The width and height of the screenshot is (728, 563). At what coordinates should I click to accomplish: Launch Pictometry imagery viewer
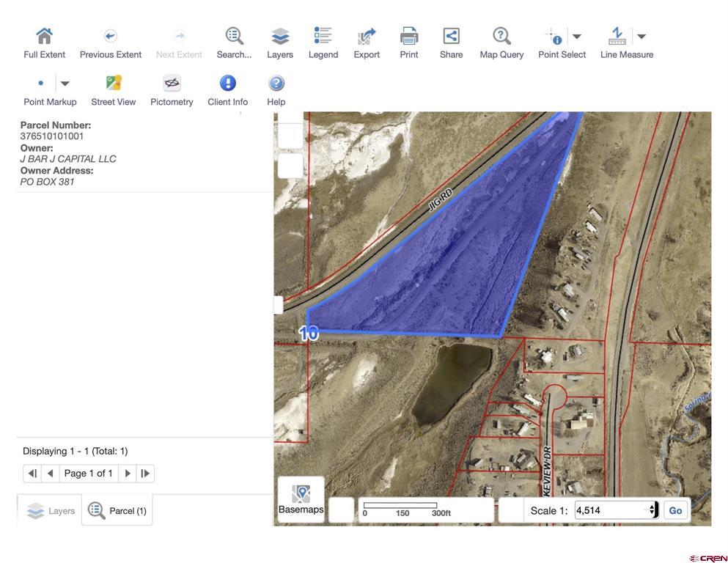(172, 84)
